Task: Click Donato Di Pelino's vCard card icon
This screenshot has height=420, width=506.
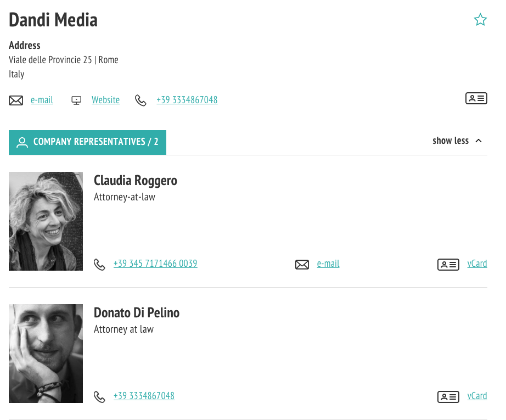Action: pos(448,397)
